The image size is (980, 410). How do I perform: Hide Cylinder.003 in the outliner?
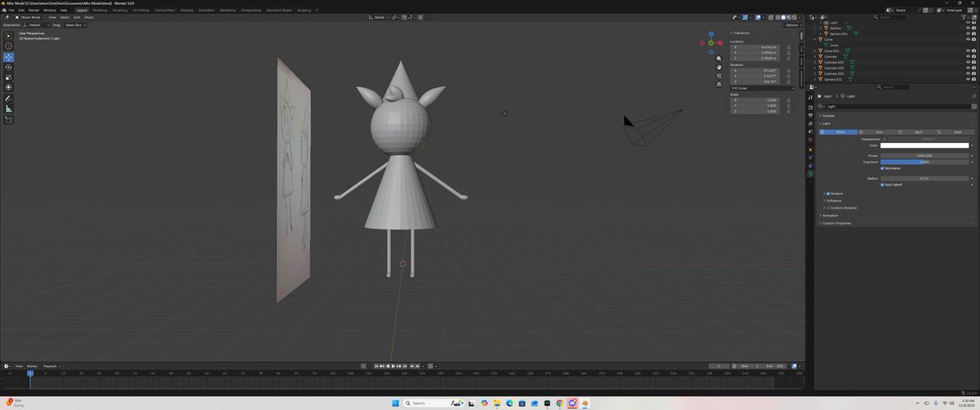(x=968, y=74)
